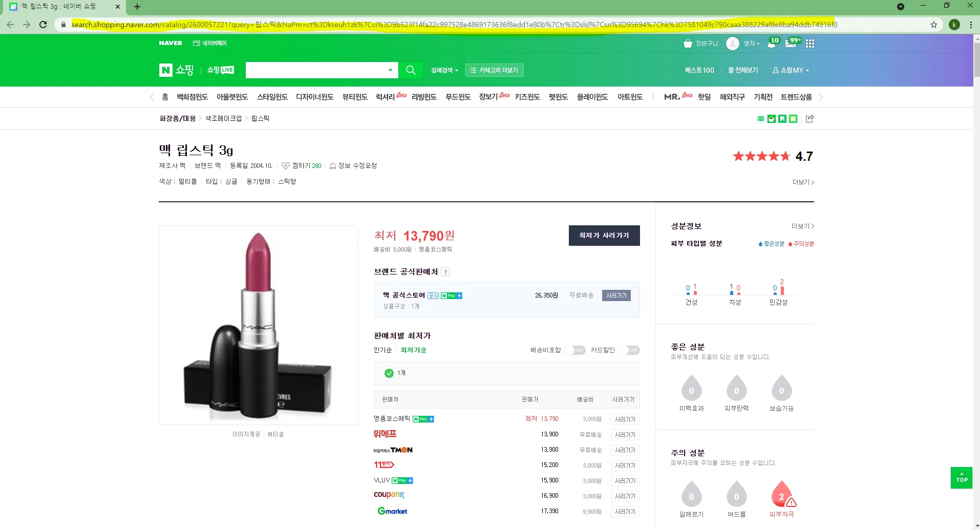Open the 베스트100 link
This screenshot has height=530, width=980.
pos(699,70)
